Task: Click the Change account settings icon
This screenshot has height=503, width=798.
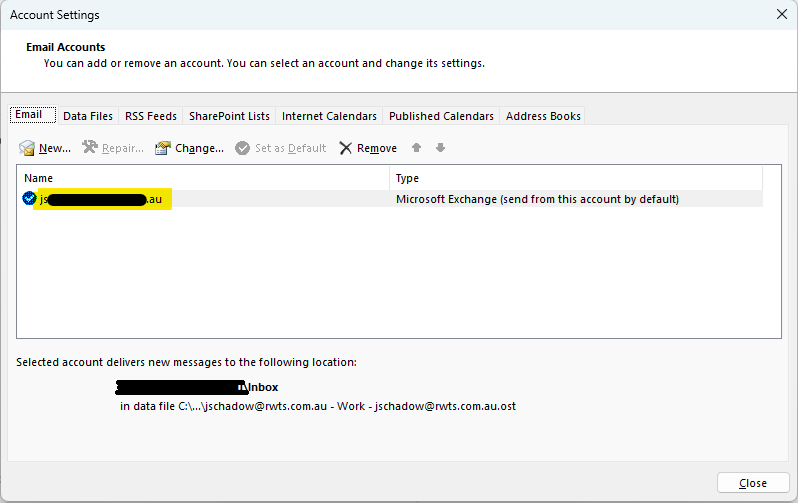Action: [163, 148]
